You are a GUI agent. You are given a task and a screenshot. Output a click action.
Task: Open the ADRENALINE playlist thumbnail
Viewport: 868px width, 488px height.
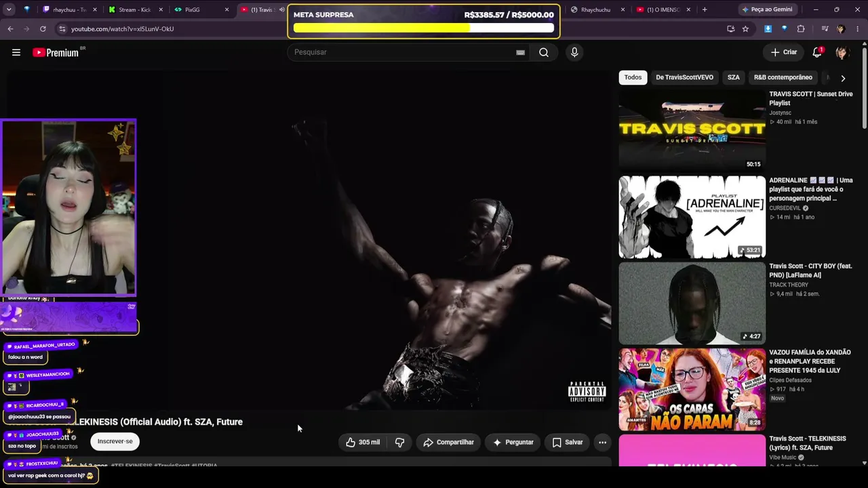692,217
